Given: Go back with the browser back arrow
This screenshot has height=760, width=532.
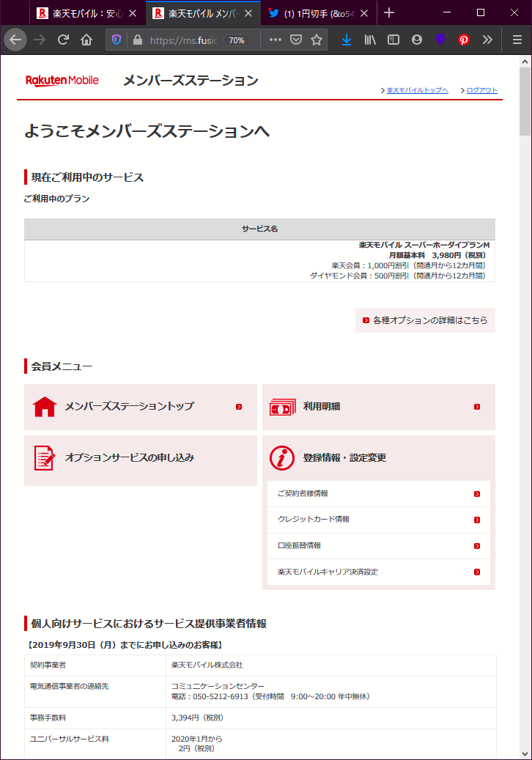Looking at the screenshot, I should (x=15, y=40).
